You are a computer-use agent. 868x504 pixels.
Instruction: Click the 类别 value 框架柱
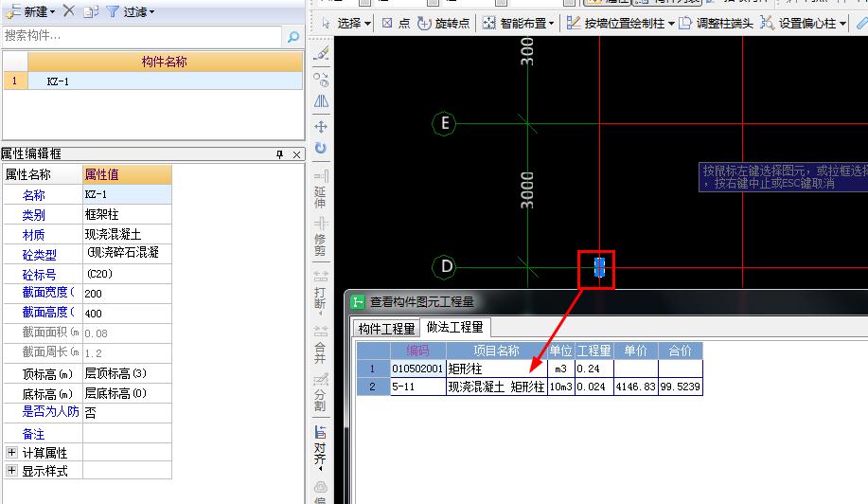click(127, 214)
